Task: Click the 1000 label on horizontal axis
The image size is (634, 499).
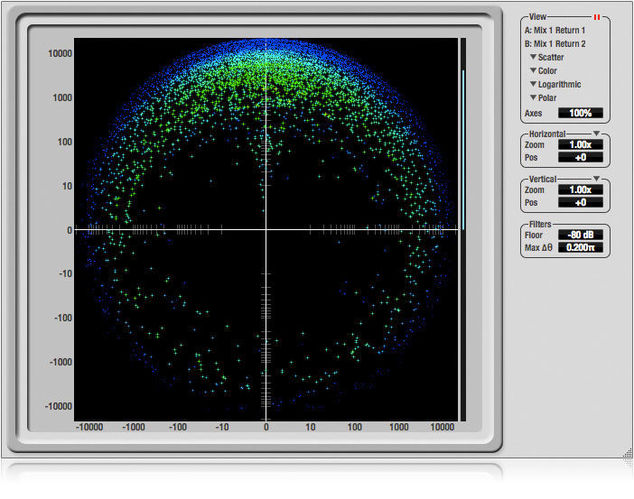Action: coord(399,427)
